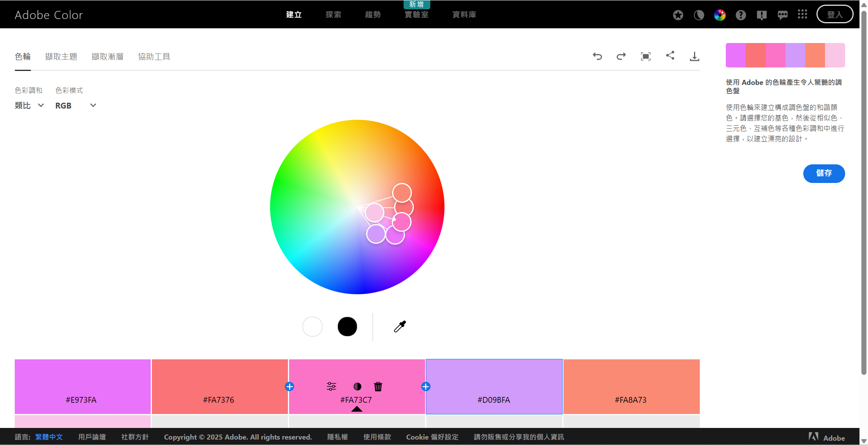The height and width of the screenshot is (445, 868).
Task: Click the redo arrow icon
Action: pos(621,57)
